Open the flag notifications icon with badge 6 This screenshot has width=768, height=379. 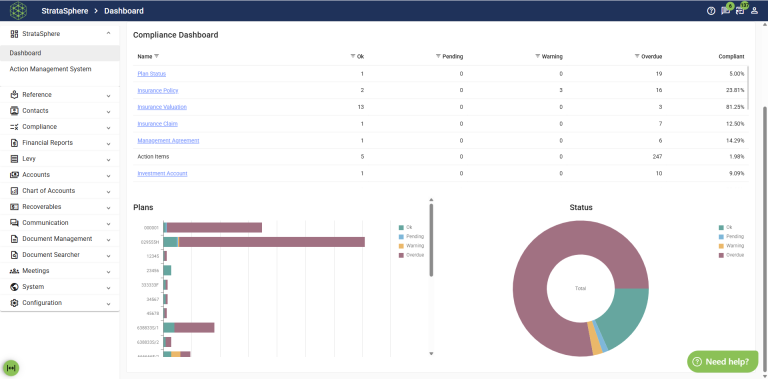click(725, 11)
